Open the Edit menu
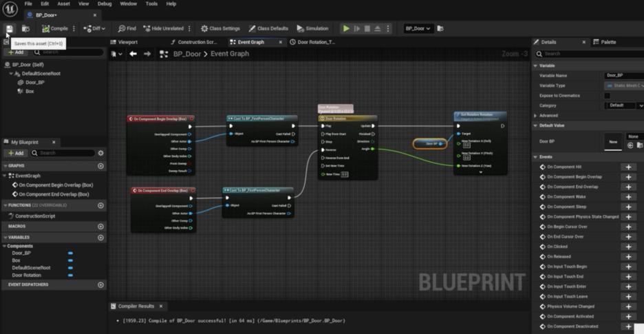This screenshot has height=334, width=644. tap(45, 3)
